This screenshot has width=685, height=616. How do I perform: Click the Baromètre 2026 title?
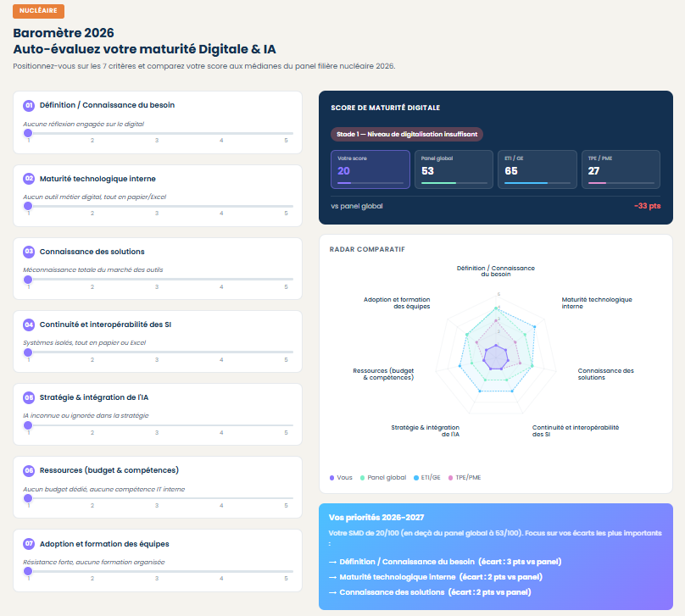click(64, 33)
